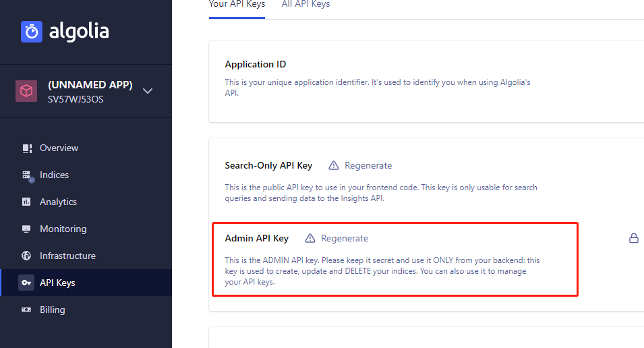Click the SV57WJ53OS application ID text
This screenshot has height=348, width=644.
pos(76,100)
